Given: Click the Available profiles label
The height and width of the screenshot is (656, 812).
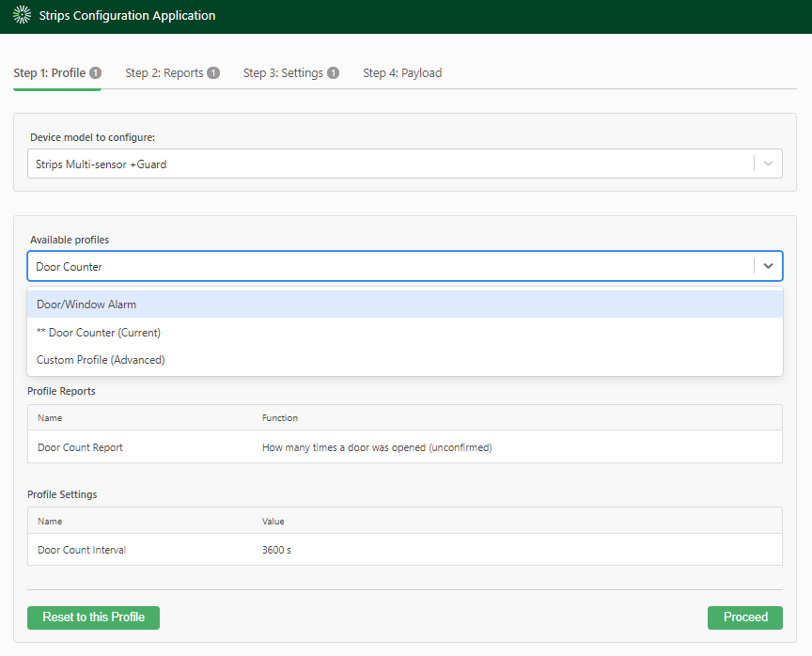Looking at the screenshot, I should coord(70,241).
